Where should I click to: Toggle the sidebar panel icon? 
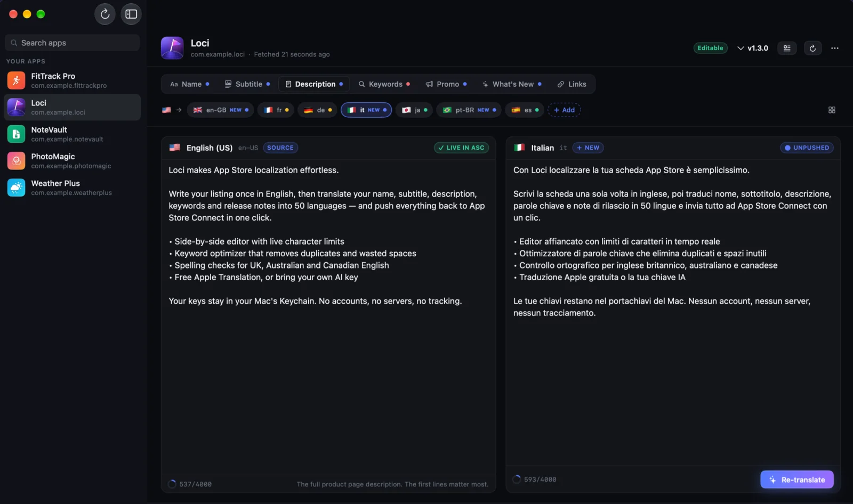coord(131,14)
